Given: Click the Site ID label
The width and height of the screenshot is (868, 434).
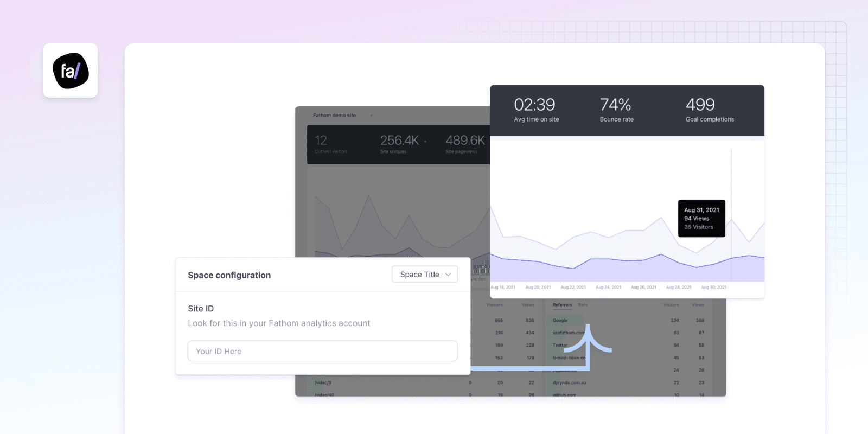Looking at the screenshot, I should [201, 309].
